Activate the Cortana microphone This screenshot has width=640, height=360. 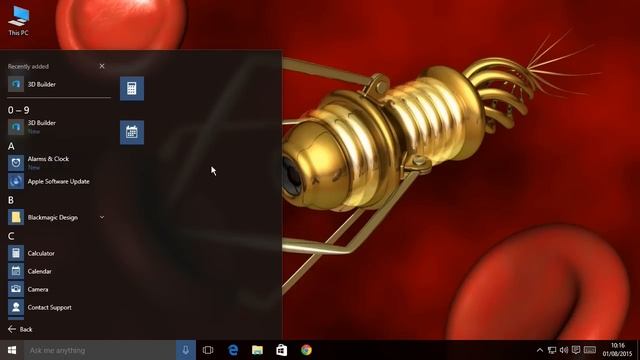click(x=186, y=350)
